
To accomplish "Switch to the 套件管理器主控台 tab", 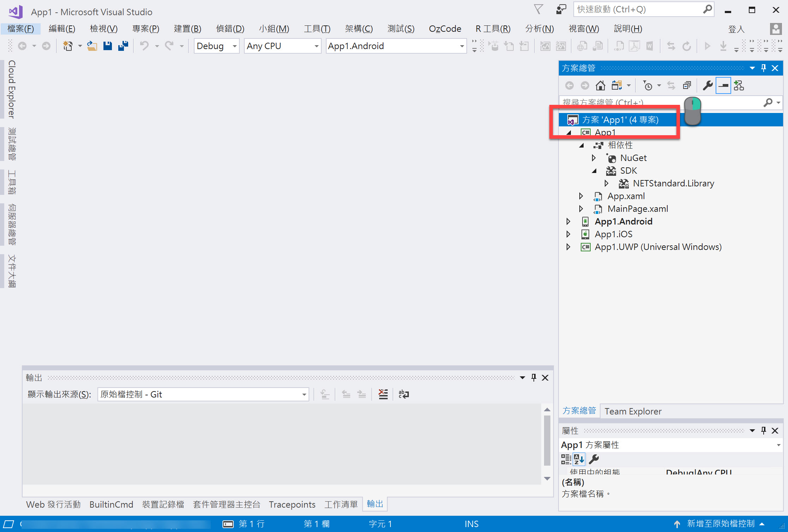I will 227,504.
